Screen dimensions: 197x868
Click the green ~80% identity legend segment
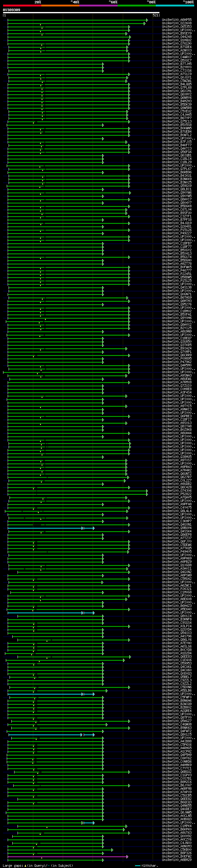(137, 6)
